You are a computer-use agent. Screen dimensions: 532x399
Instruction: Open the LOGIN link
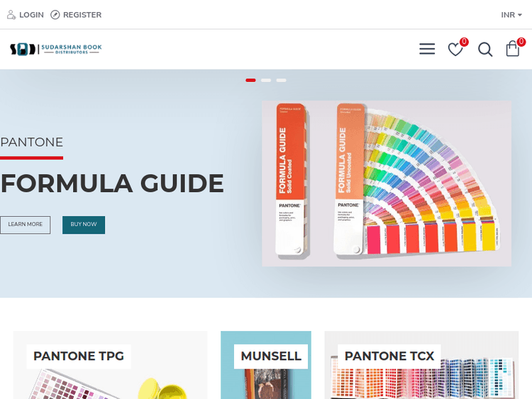point(31,15)
